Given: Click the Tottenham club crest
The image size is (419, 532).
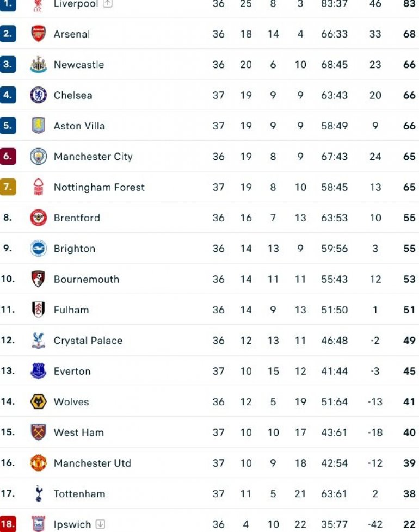Looking at the screenshot, I should [38, 494].
